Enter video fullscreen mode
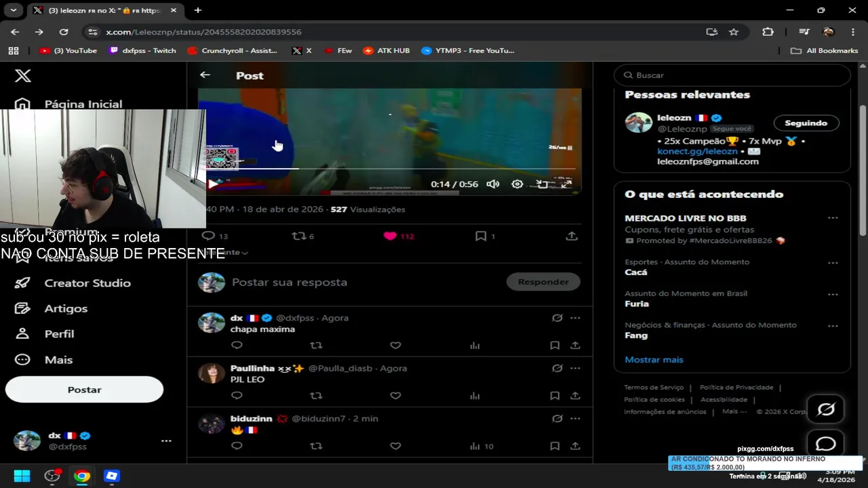Viewport: 868px width, 488px height. [x=566, y=184]
